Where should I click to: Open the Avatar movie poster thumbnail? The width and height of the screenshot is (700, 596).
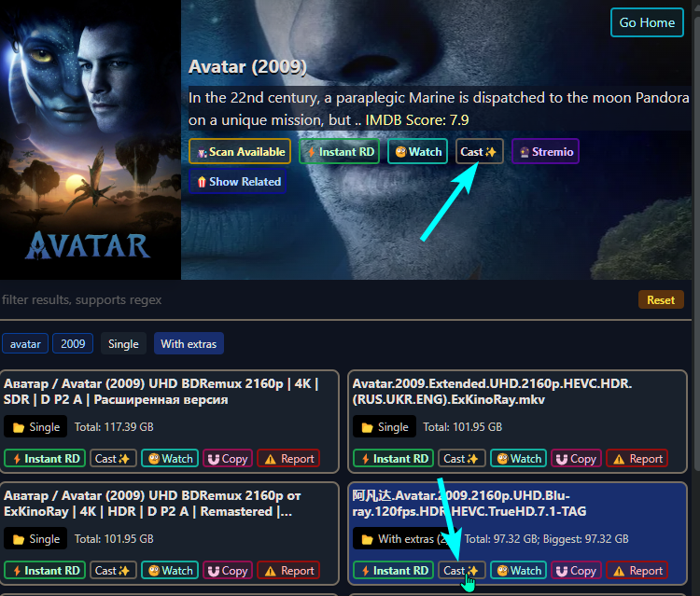[x=91, y=140]
